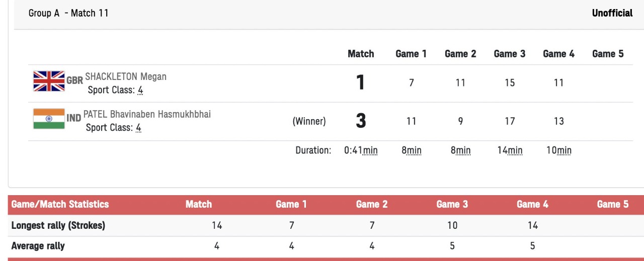The height and width of the screenshot is (261, 644).
Task: Click the Great Britain flag icon
Action: tap(49, 81)
